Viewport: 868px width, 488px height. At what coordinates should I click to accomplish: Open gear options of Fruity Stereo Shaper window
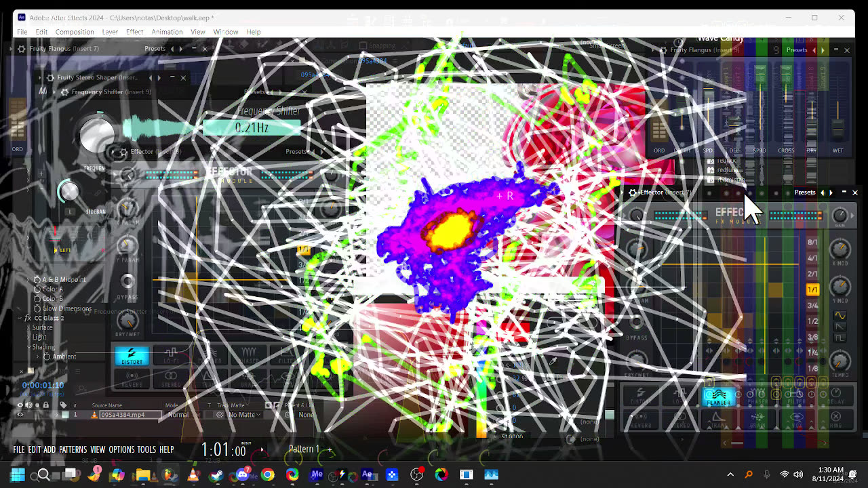pos(50,78)
